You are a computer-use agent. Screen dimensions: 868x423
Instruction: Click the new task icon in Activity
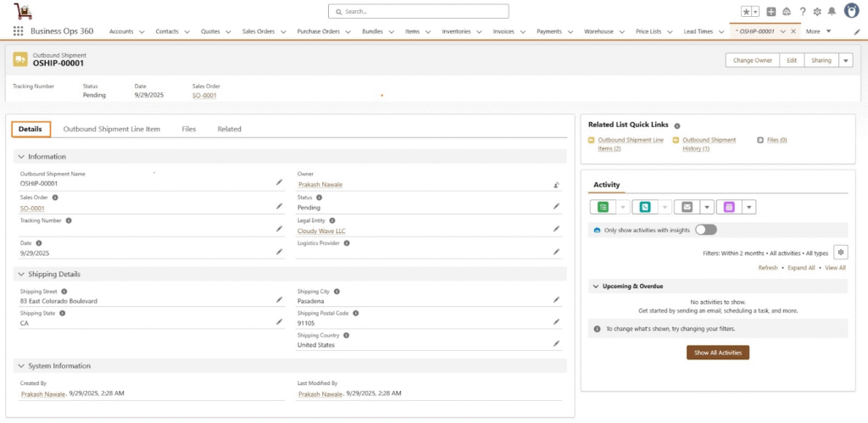click(x=603, y=207)
